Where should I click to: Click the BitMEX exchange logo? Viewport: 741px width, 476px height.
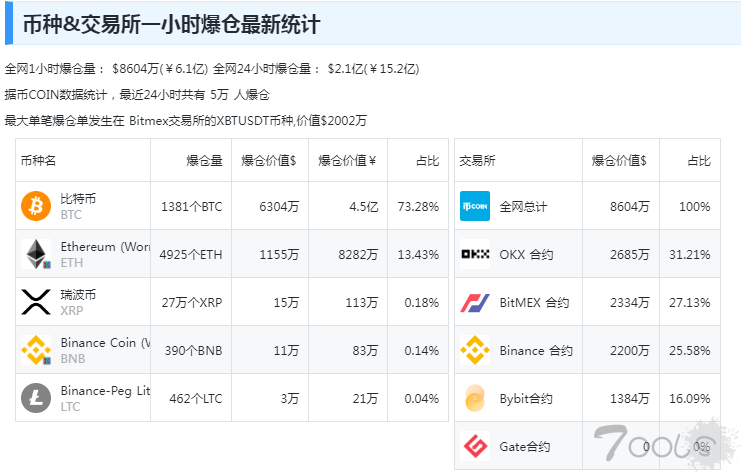pyautogui.click(x=475, y=303)
